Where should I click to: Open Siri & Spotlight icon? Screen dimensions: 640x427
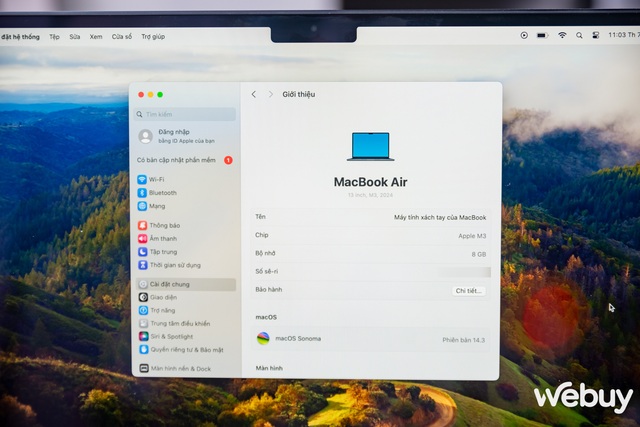[144, 336]
